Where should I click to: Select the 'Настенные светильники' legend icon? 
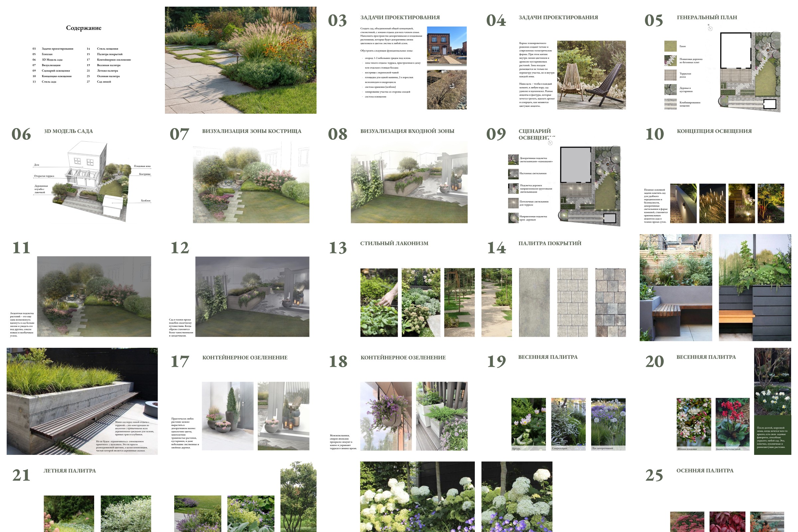point(513,174)
